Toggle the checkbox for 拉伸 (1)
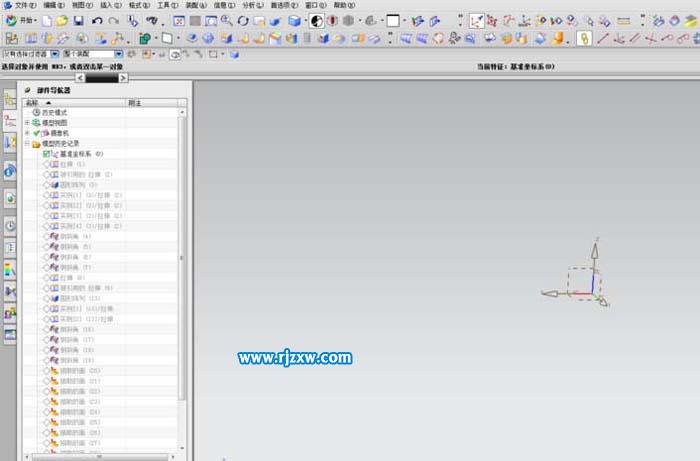This screenshot has width=700, height=461. (46, 164)
